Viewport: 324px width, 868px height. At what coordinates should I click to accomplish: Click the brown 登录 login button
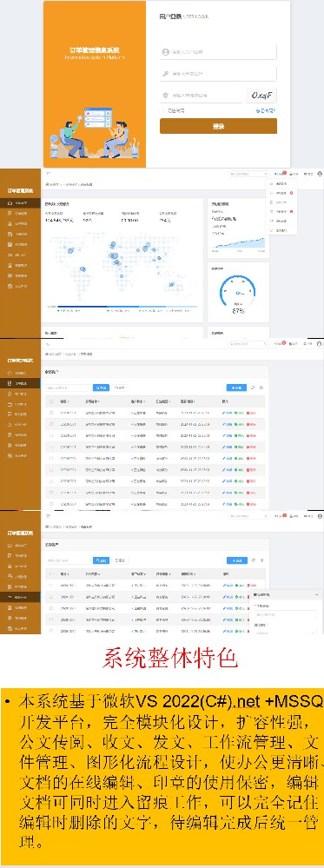pos(218,126)
